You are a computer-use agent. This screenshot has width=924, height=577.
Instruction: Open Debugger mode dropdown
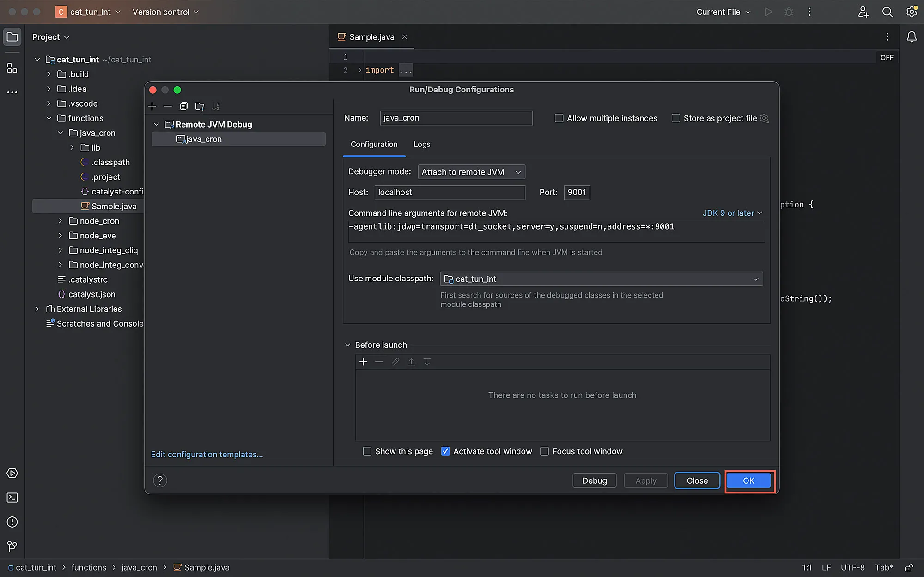(x=471, y=172)
